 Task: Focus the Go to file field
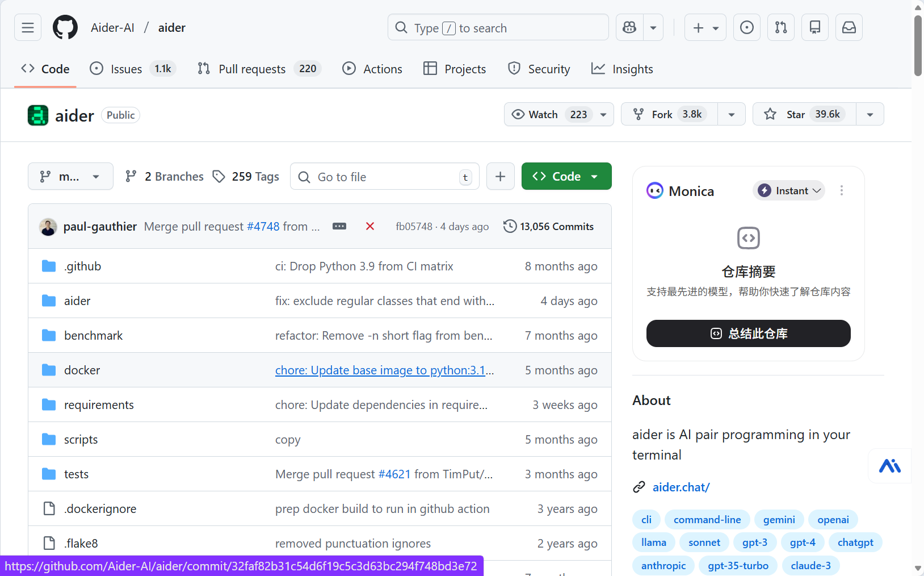click(x=385, y=176)
